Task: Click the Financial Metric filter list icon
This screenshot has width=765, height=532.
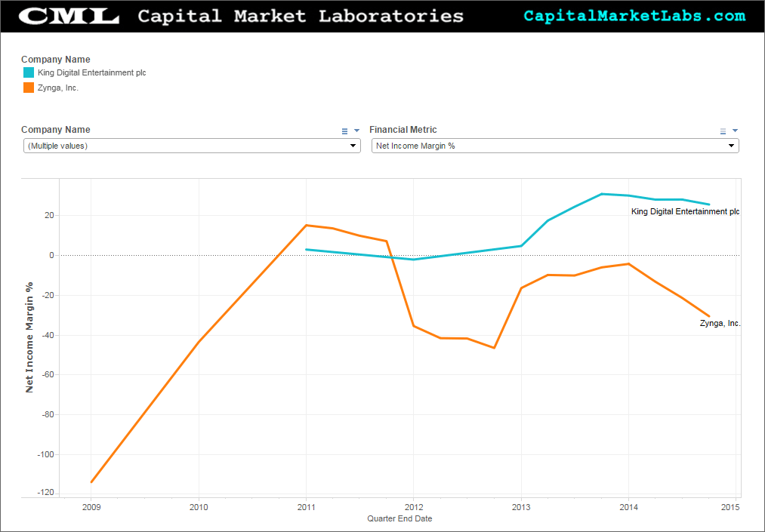Action: pos(723,131)
